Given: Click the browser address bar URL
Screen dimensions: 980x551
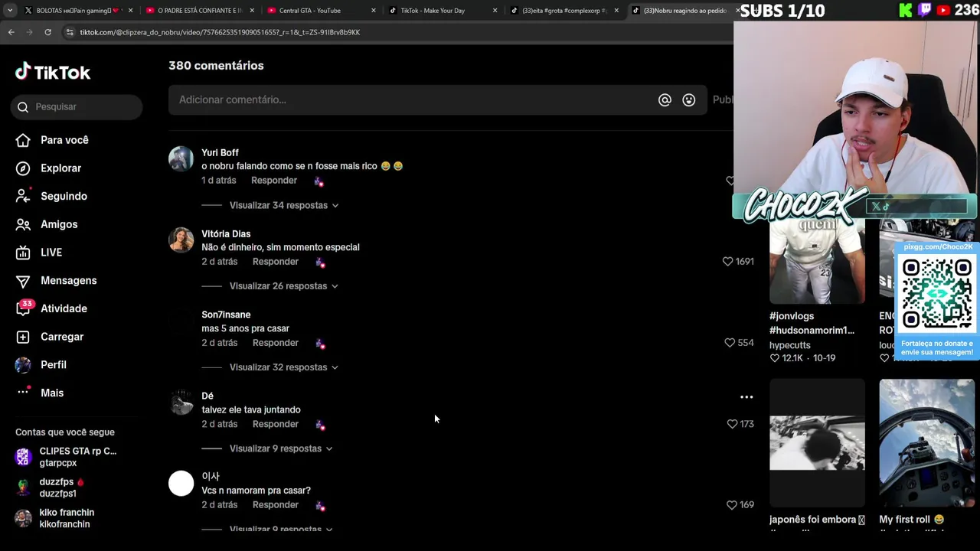Looking at the screenshot, I should pos(220,32).
